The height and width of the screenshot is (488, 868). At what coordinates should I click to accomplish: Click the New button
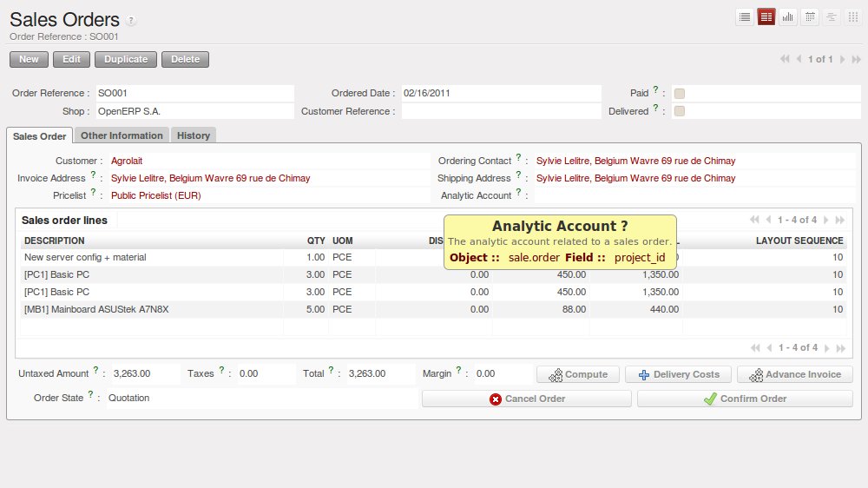[29, 59]
